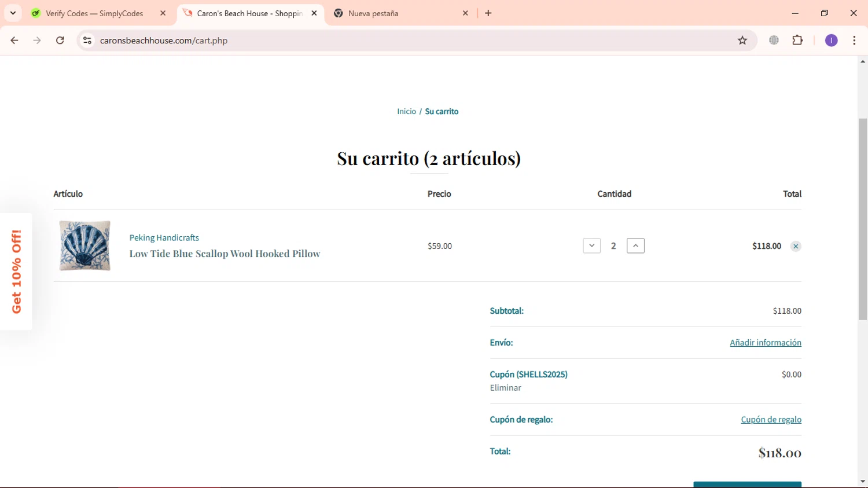Remove the pillow from the cart
Screen dimensions: 868x488
pyautogui.click(x=796, y=247)
